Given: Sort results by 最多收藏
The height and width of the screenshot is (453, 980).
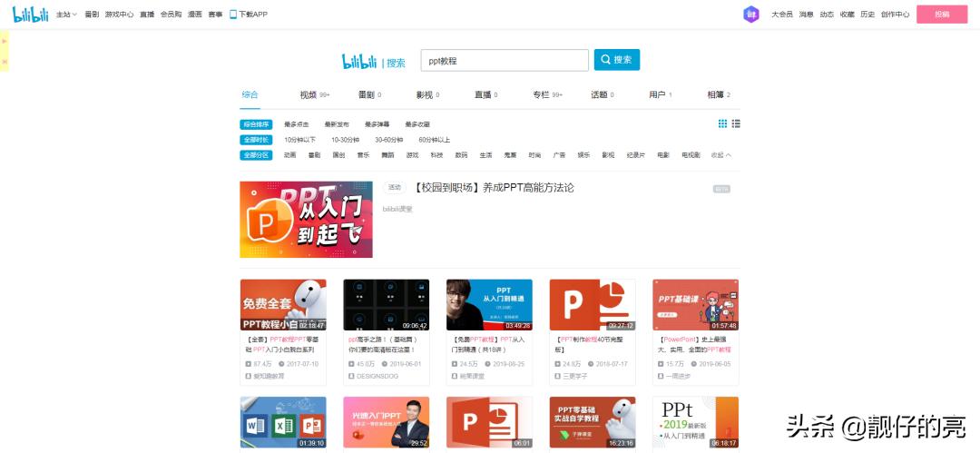Looking at the screenshot, I should (x=417, y=124).
